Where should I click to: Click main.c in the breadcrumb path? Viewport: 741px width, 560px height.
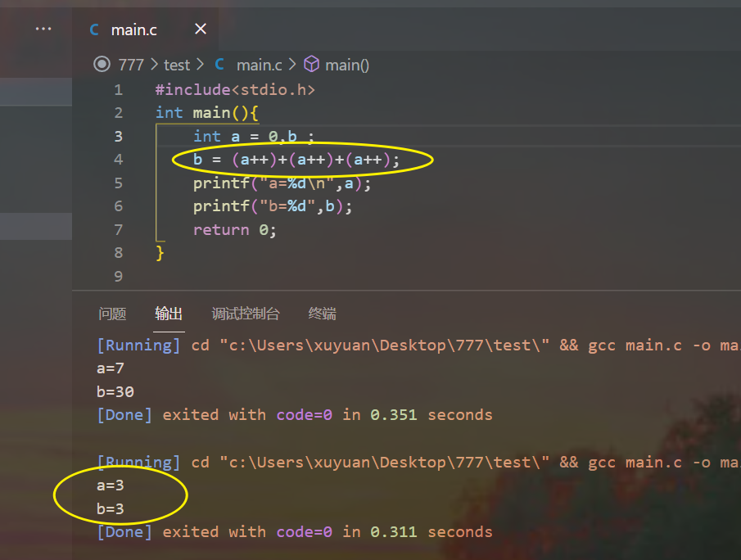pos(259,65)
